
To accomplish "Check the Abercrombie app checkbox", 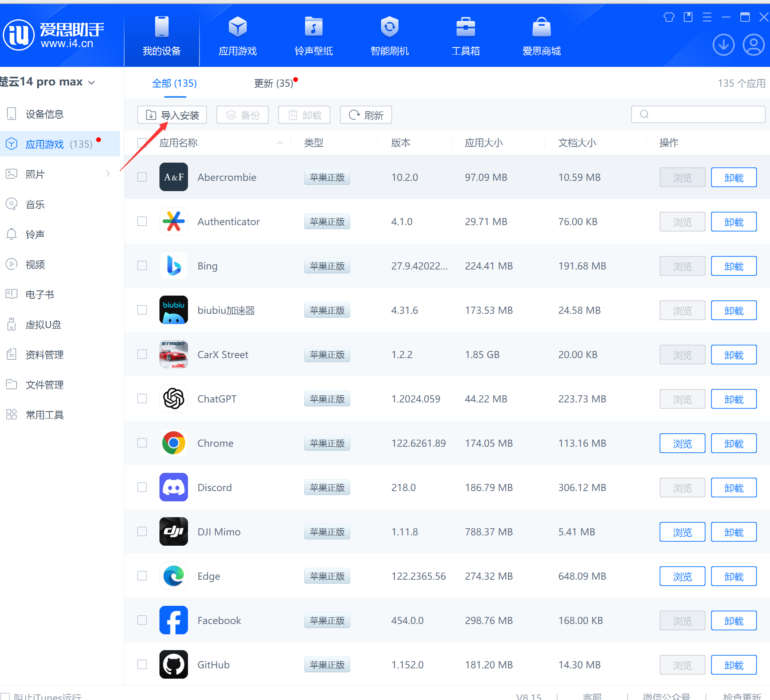I will point(142,177).
